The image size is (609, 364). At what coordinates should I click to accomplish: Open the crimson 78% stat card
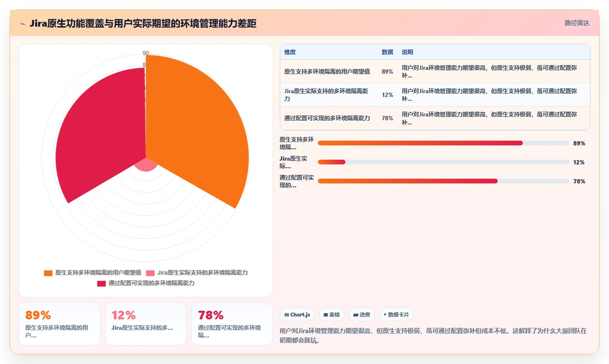tap(232, 324)
